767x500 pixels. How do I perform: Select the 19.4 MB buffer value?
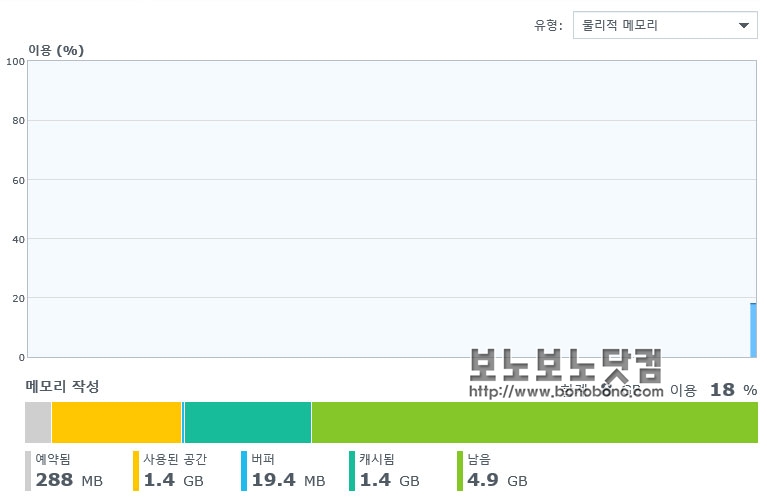[288, 480]
